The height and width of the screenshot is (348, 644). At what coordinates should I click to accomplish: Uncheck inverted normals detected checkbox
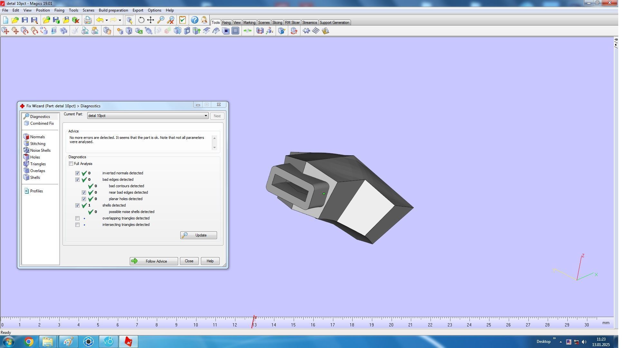78,173
